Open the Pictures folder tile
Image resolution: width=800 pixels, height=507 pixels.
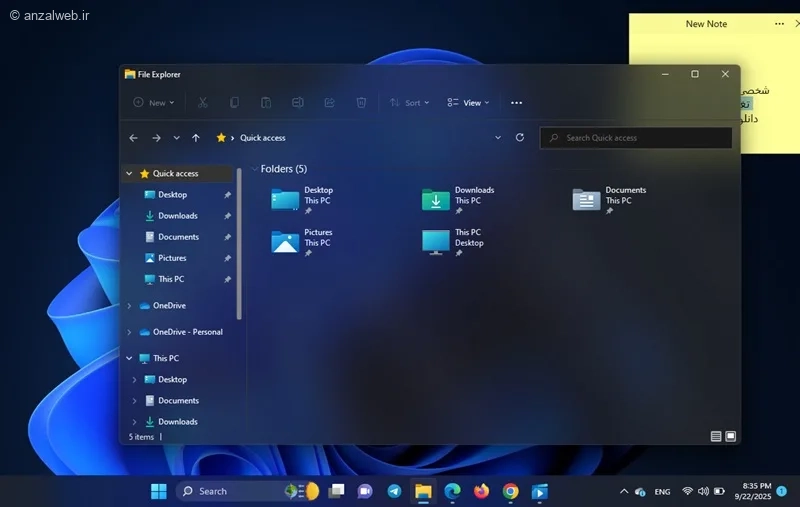(x=303, y=241)
